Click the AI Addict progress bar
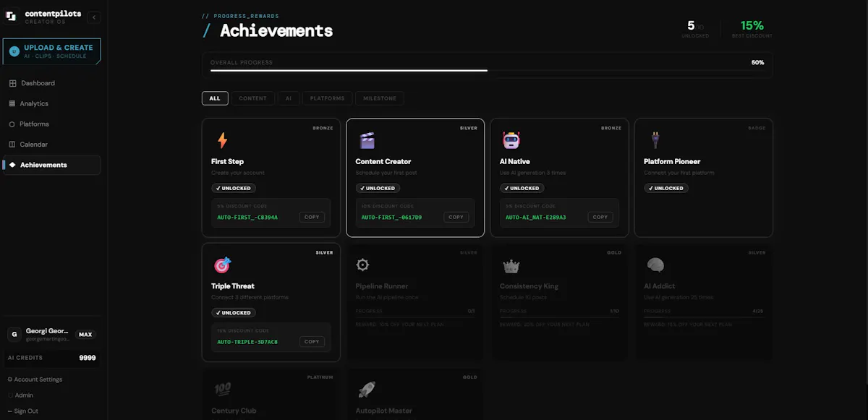The width and height of the screenshot is (868, 420). pos(703,317)
